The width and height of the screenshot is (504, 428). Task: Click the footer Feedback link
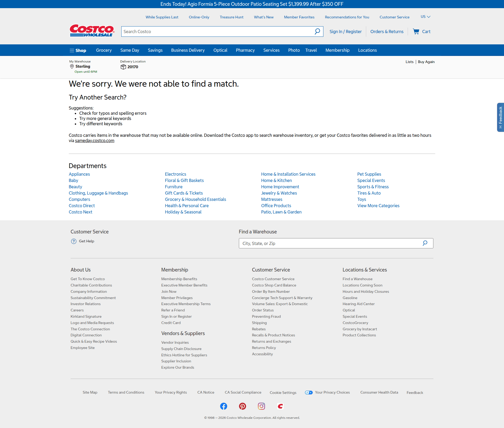point(415,393)
